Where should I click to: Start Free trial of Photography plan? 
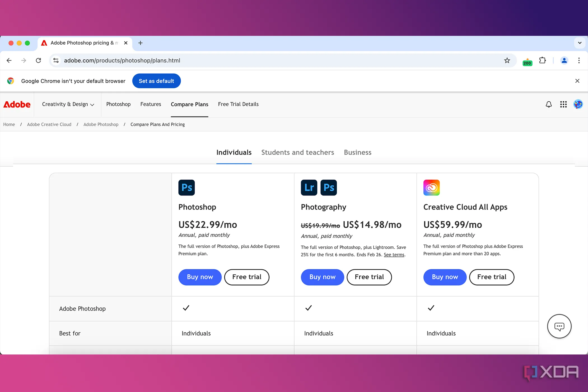[x=369, y=277]
